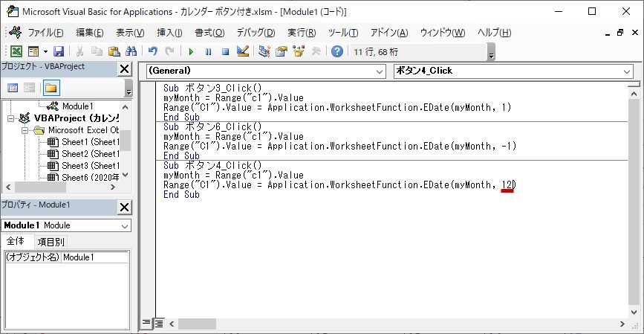Image resolution: width=644 pixels, height=334 pixels.
Task: Close the プロジェクト - VBAProject pane
Action: pyautogui.click(x=125, y=69)
